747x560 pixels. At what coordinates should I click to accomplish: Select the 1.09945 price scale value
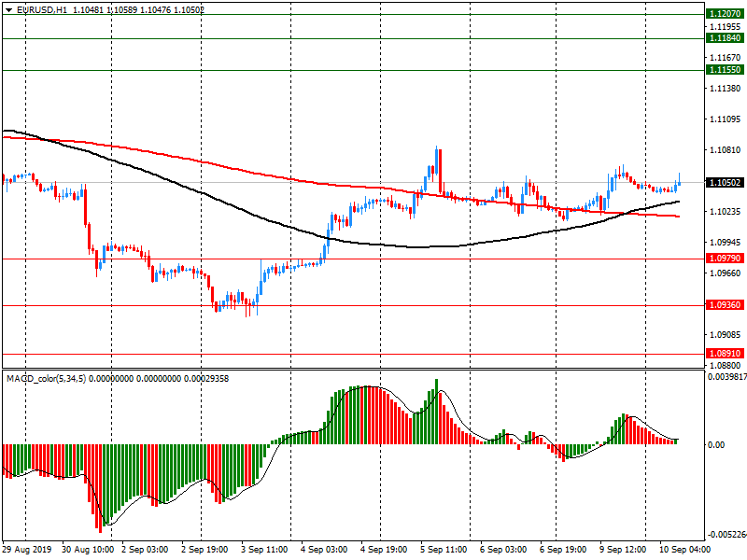(726, 243)
